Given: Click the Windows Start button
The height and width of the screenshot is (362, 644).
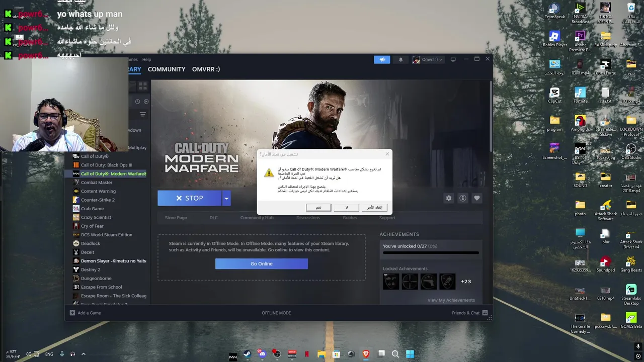Looking at the screenshot, I should point(410,354).
